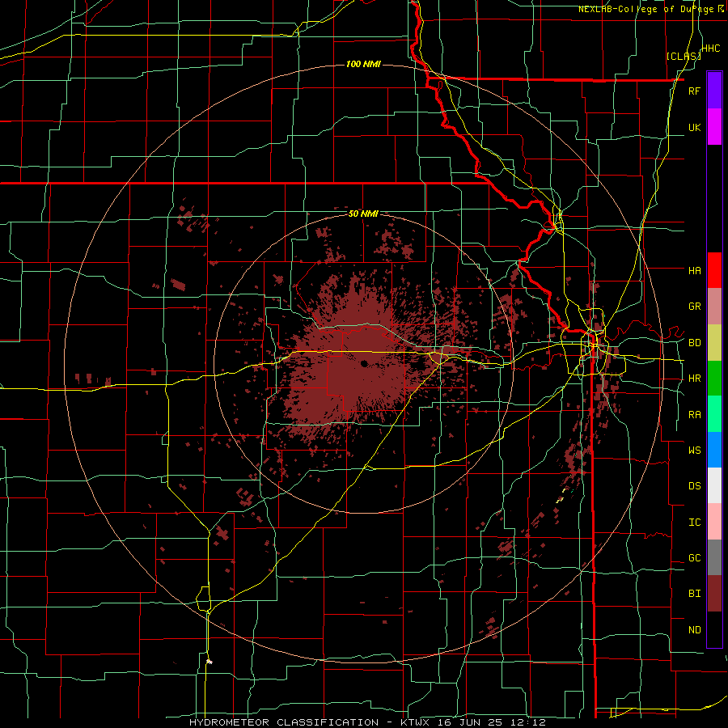Click the 'HA' legend label
The width and height of the screenshot is (728, 728).
coord(694,270)
